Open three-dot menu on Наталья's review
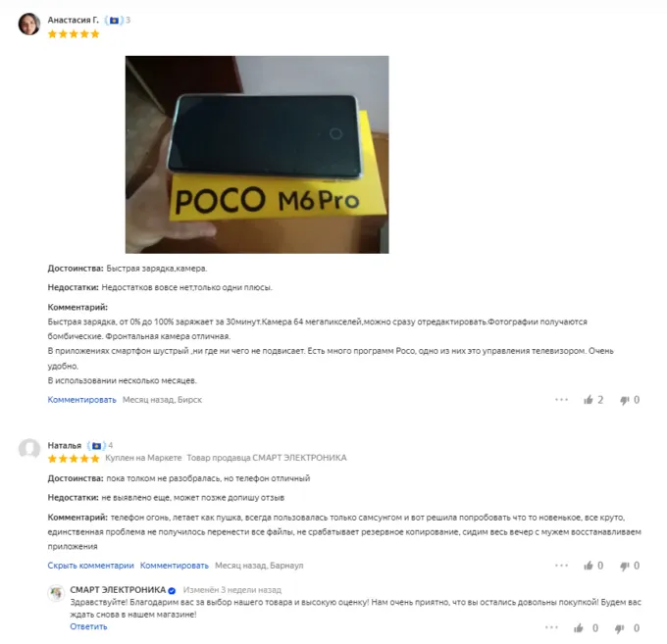 [x=561, y=566]
